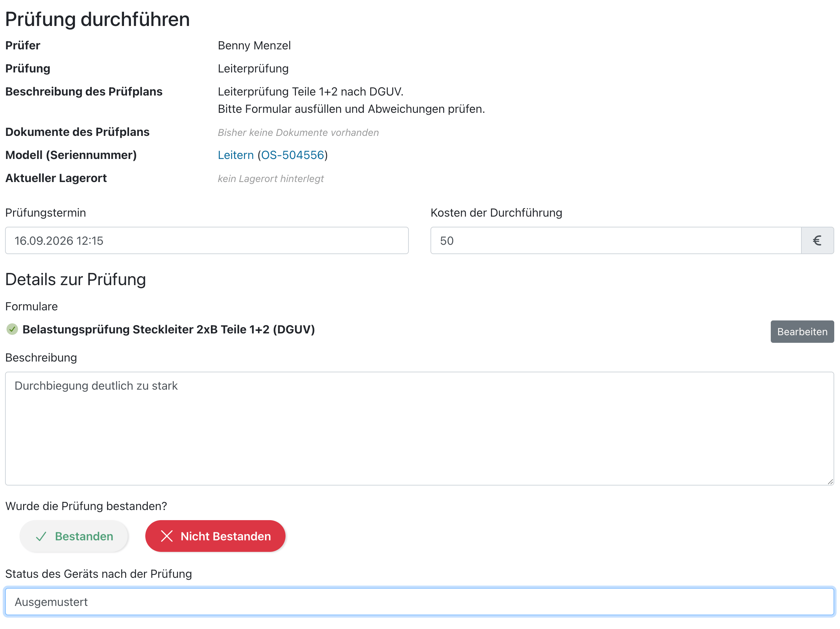Click the Benny Menzel Prüfer name

pyautogui.click(x=255, y=45)
